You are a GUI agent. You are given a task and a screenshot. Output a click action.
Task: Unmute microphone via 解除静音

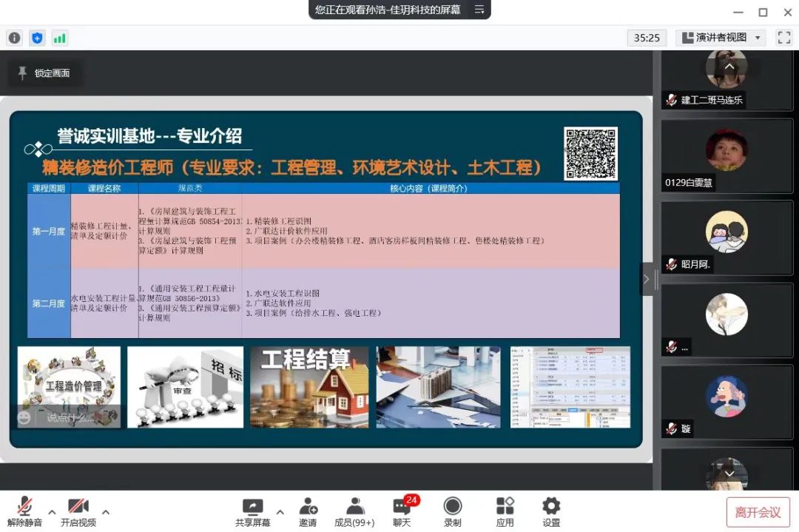point(24,511)
